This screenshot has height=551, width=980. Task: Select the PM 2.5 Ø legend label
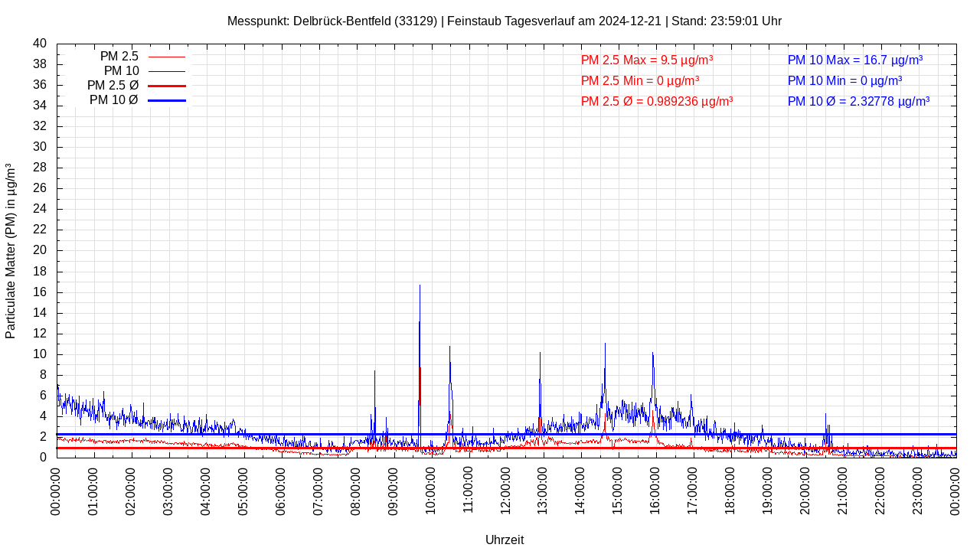coord(113,85)
